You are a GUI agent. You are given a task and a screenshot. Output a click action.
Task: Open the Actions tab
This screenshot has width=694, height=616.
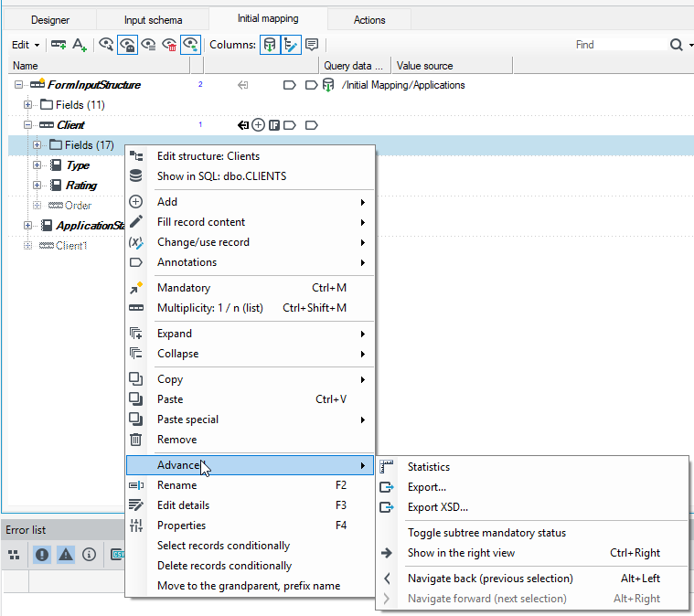pos(369,20)
